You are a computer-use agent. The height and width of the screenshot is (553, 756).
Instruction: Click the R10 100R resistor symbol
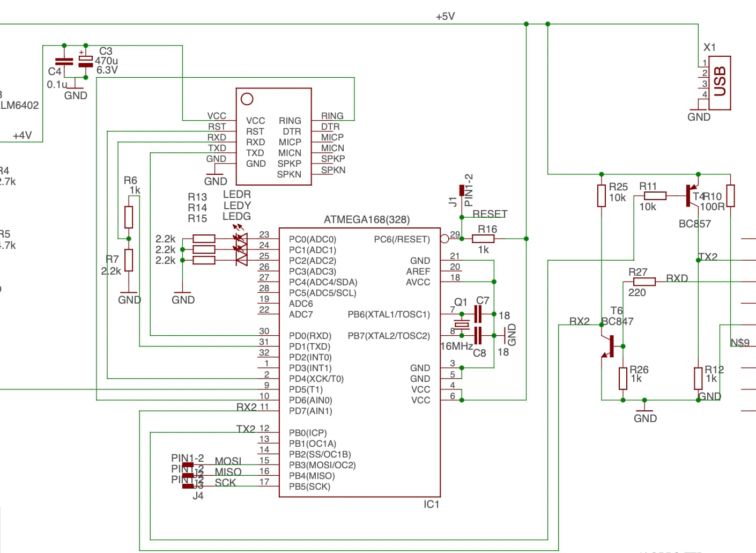[x=730, y=196]
